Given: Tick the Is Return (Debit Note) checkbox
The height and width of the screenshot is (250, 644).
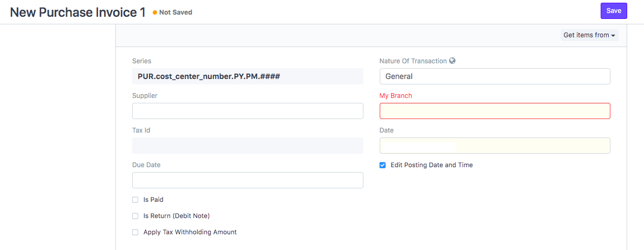Looking at the screenshot, I should point(135,216).
